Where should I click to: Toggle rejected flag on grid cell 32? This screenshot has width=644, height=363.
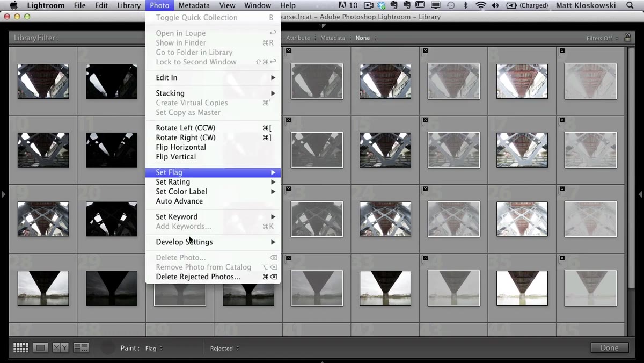click(288, 258)
